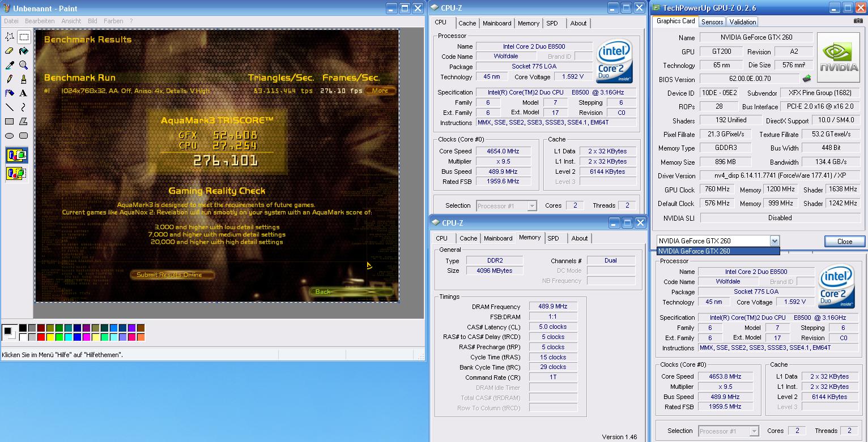Pick the red color swatch in the palette
The height and width of the screenshot is (442, 868).
pyautogui.click(x=41, y=337)
